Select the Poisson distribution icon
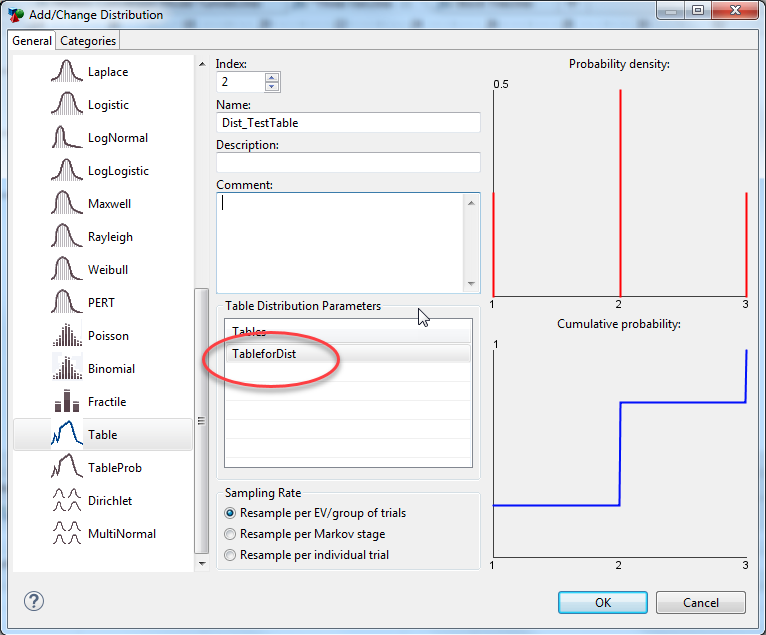The height and width of the screenshot is (635, 766). (x=66, y=336)
